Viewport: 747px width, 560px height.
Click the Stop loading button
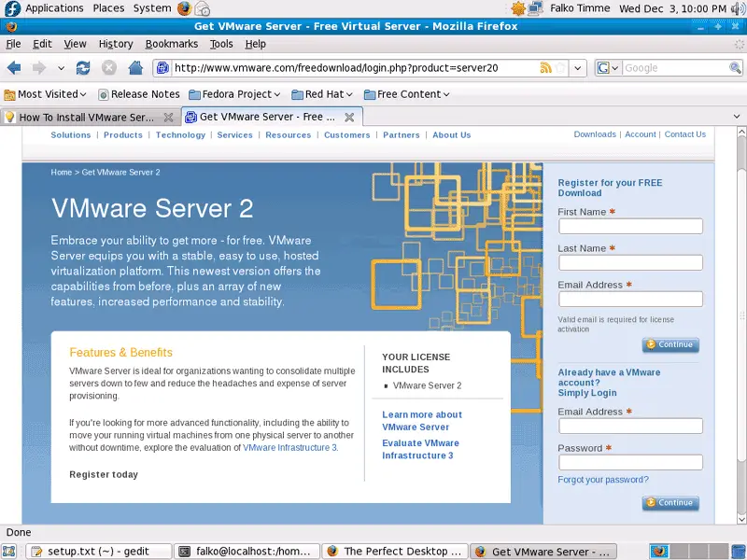[x=109, y=68]
